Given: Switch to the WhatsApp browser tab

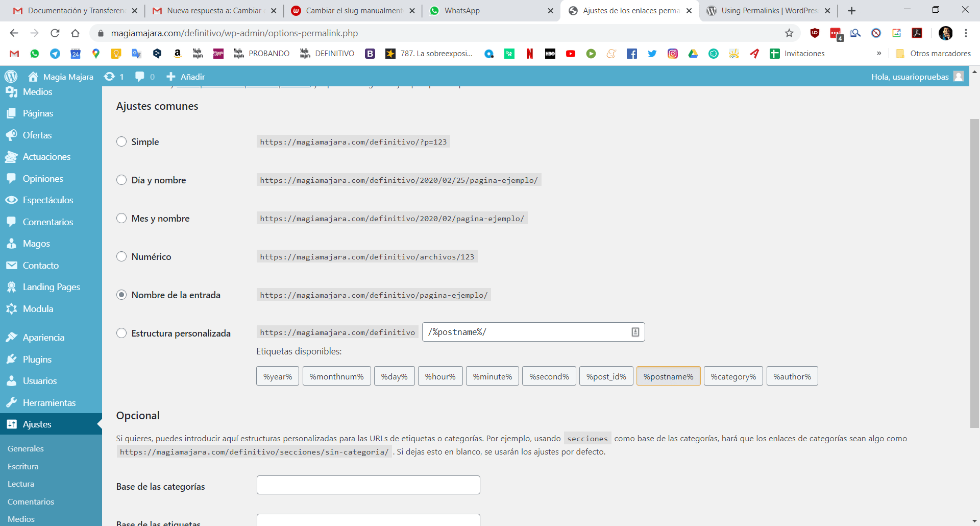Looking at the screenshot, I should tap(492, 11).
